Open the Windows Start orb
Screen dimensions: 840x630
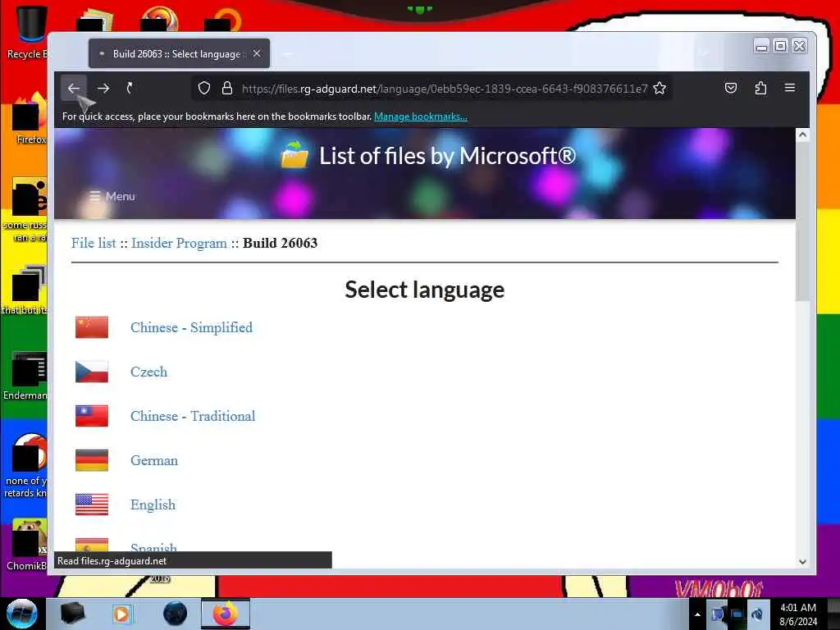[22, 614]
